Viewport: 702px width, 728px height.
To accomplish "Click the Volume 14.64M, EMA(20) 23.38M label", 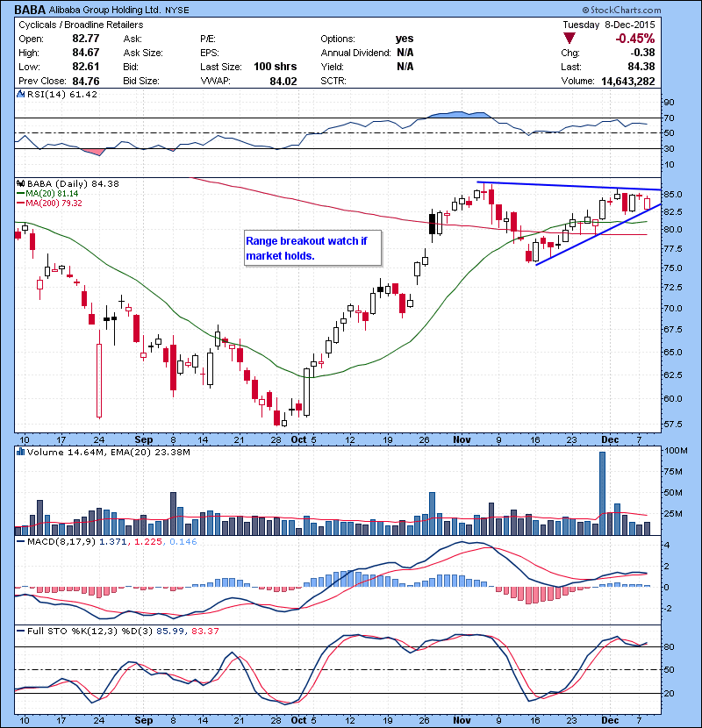I will (109, 452).
